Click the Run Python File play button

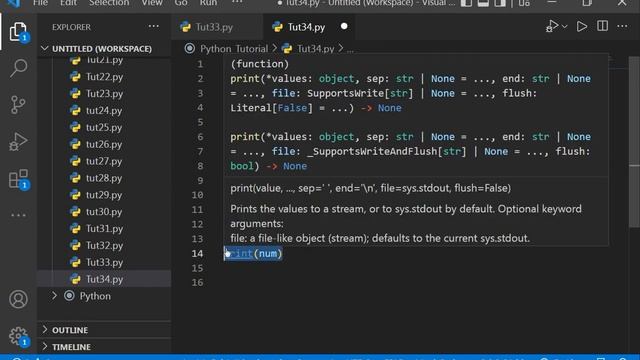[582, 27]
